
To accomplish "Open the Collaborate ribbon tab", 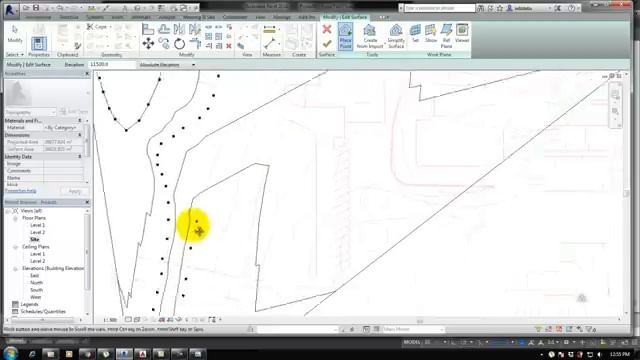I will click(x=235, y=18).
